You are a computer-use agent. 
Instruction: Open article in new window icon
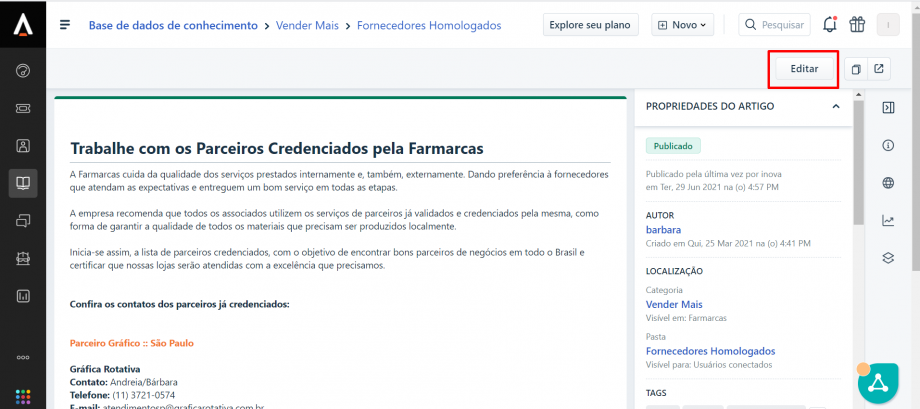[879, 69]
